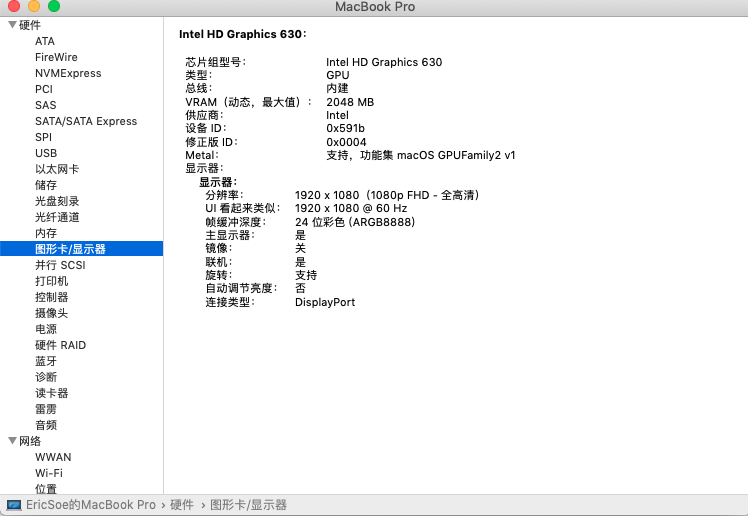Collapse the 网络 network section
The image size is (748, 516).
[12, 441]
